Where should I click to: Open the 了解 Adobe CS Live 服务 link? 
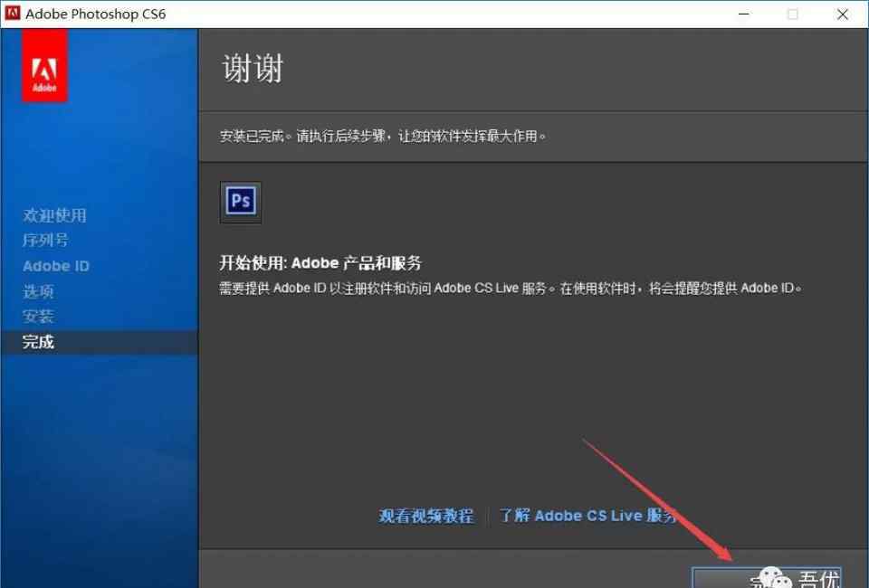588,516
